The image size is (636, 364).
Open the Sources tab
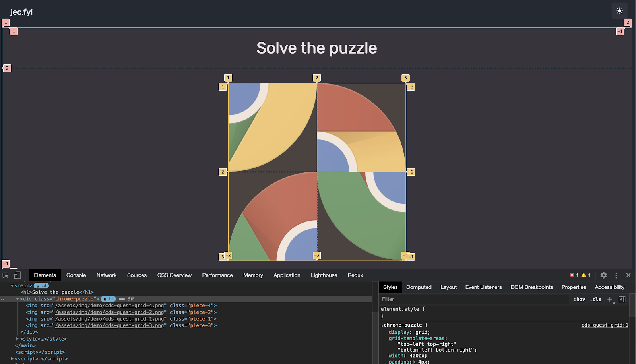[137, 275]
